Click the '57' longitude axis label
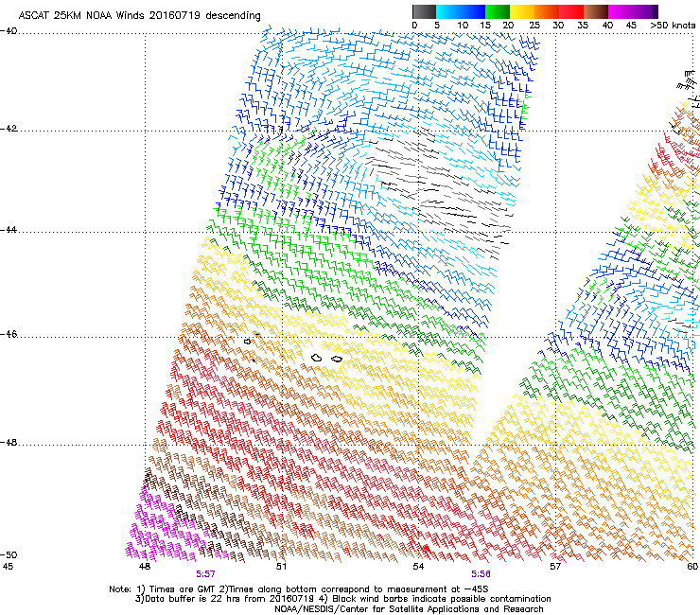The width and height of the screenshot is (700, 615). pyautogui.click(x=555, y=567)
